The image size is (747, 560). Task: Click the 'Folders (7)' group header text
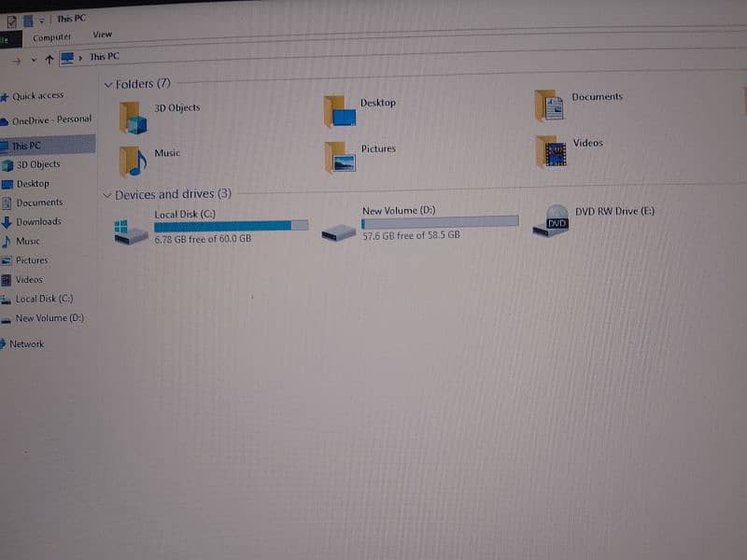[143, 84]
